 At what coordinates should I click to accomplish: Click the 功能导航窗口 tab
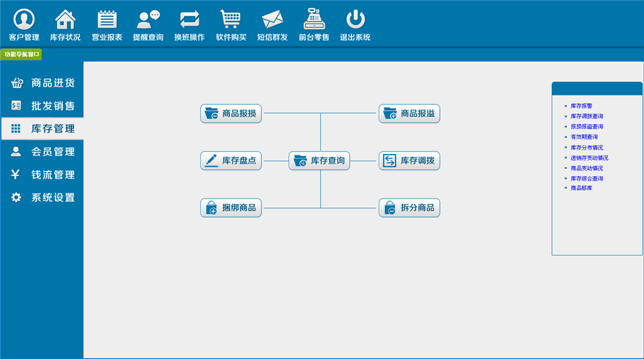pyautogui.click(x=21, y=55)
